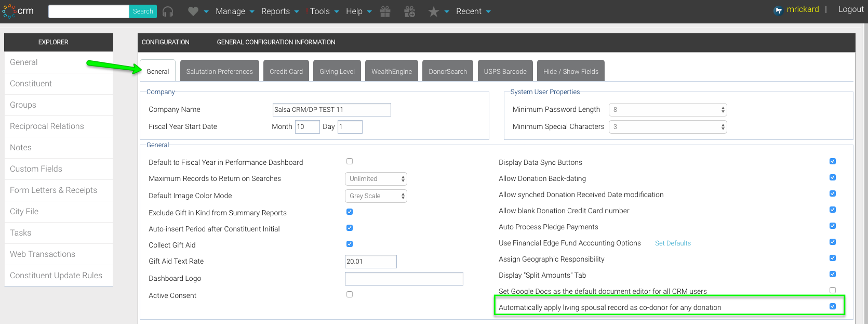The height and width of the screenshot is (324, 868).
Task: Toggle Allow Donation Back-dating checkbox
Action: [x=833, y=177]
